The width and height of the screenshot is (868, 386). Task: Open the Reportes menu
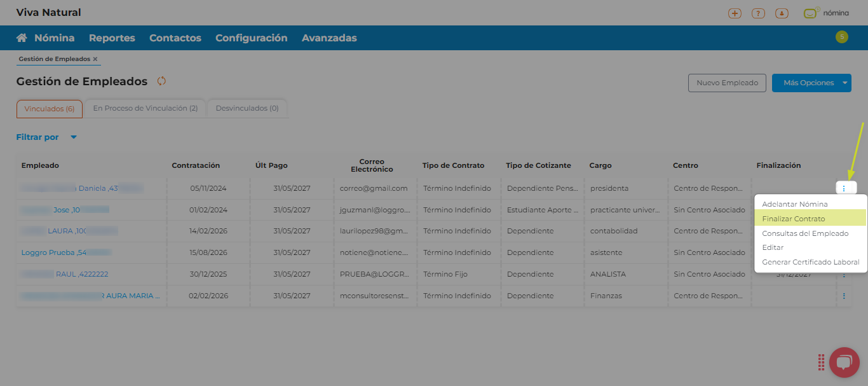[112, 38]
